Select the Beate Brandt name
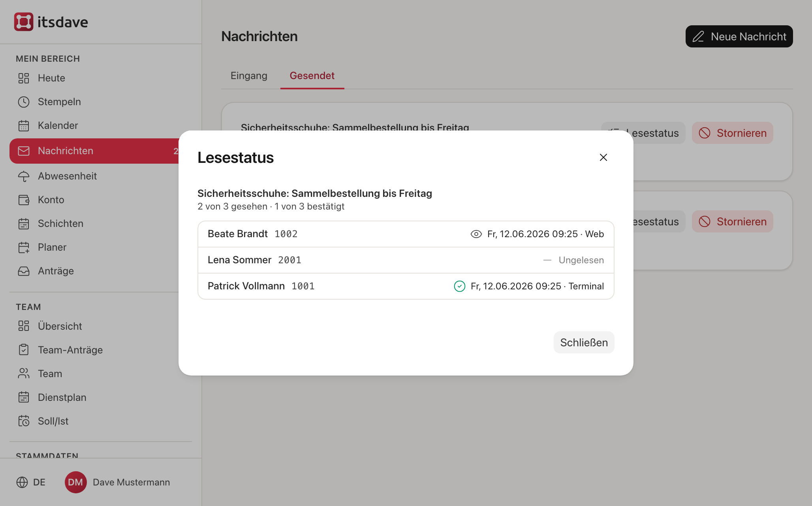Image resolution: width=812 pixels, height=506 pixels. pyautogui.click(x=238, y=234)
